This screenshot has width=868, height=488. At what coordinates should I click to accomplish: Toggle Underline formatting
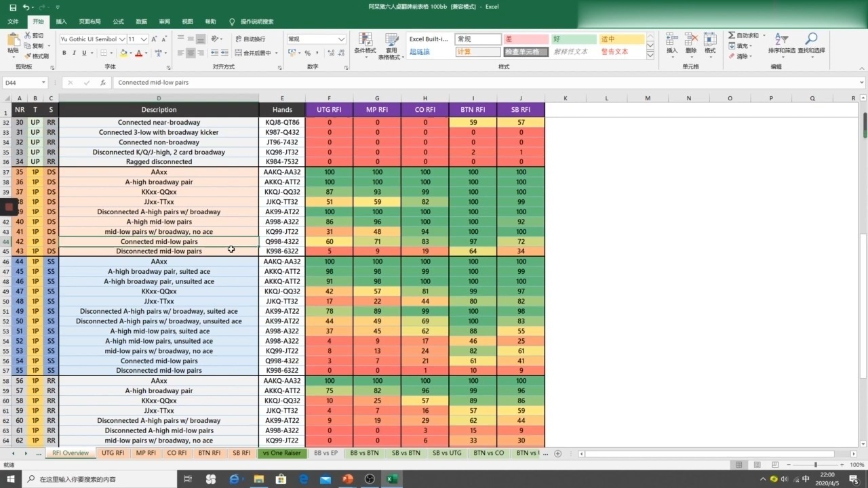(84, 53)
